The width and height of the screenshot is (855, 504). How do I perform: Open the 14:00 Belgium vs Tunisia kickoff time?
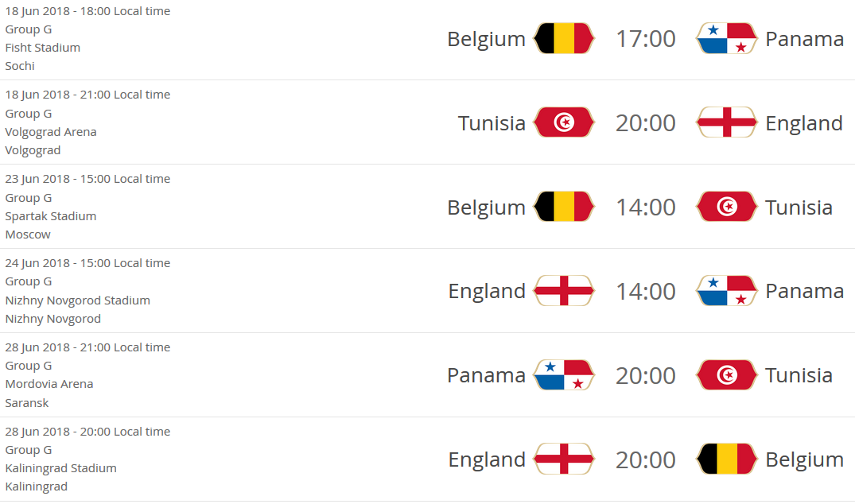pyautogui.click(x=646, y=207)
